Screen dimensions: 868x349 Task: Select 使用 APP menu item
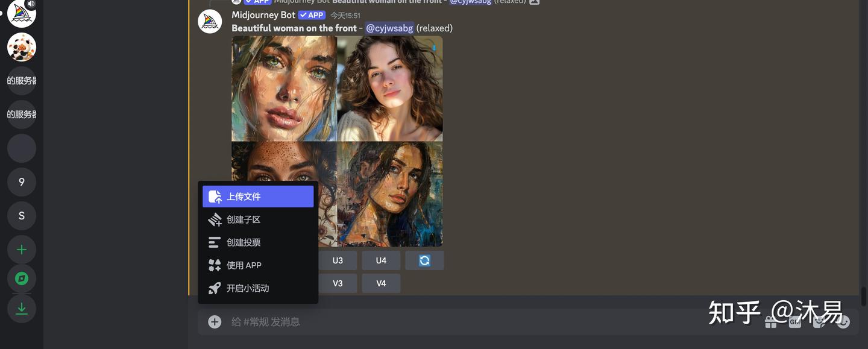click(258, 265)
